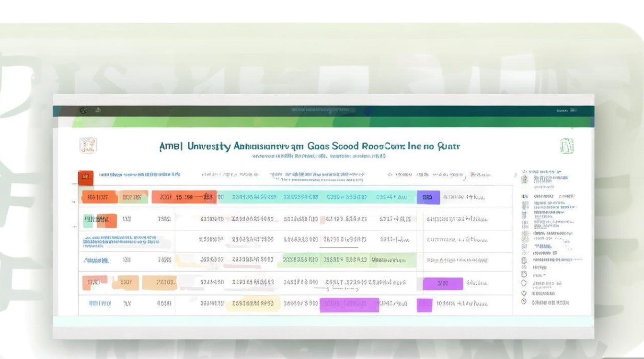The width and height of the screenshot is (644, 359).
Task: Click the university crest logo at left of title
Action: coord(88,146)
